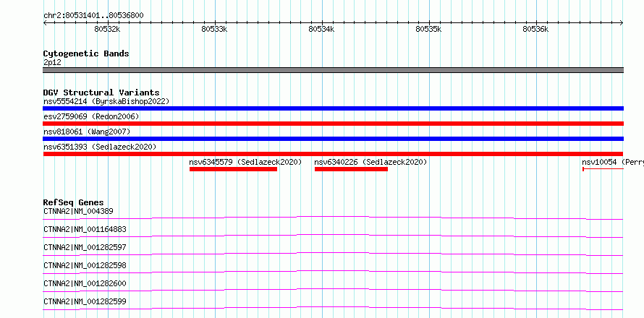Click the chr2:80531401..80536800 coordinate label
Viewport: 644px width, 318px height.
tap(93, 15)
